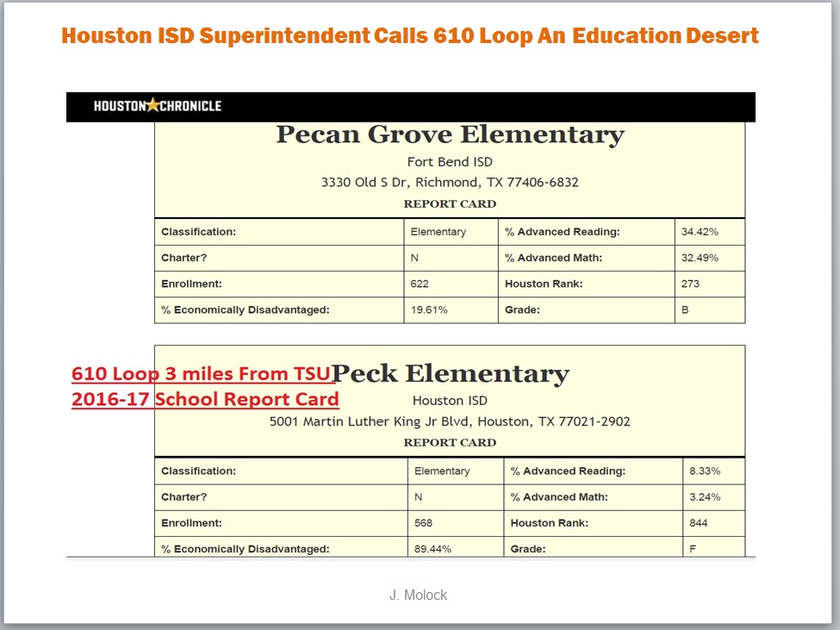Click the Houston Chronicle logo
Screen dimensions: 840x630
158,105
